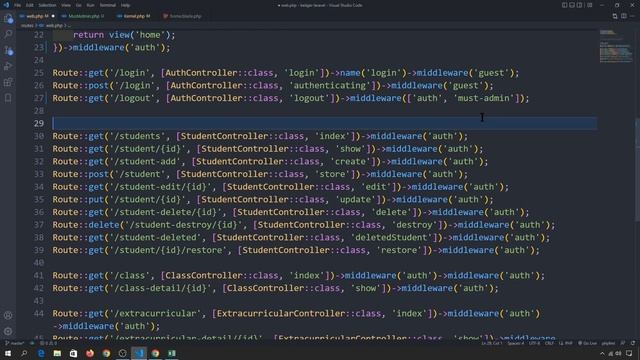Viewport: 640px width, 360px height.
Task: Open the Accounts menu in the activity bar
Action: (8, 315)
